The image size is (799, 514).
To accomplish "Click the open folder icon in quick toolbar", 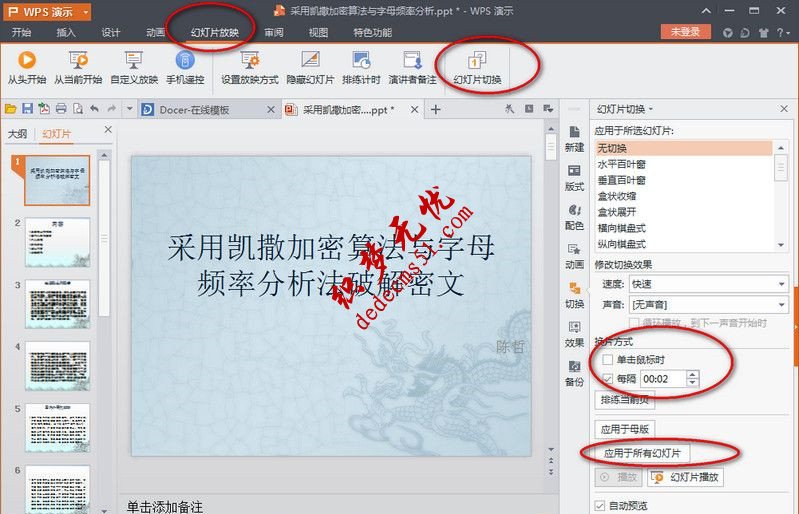I will (11, 109).
